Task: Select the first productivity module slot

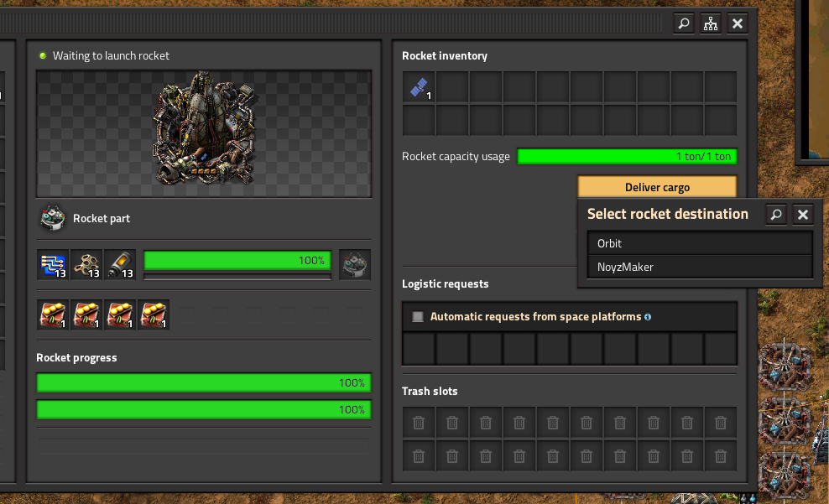Action: 53,315
